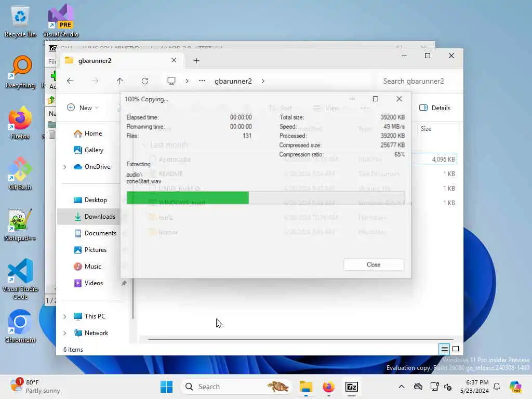The image size is (532, 399).
Task: Click the This PC monitor icon in address bar
Action: [x=171, y=81]
